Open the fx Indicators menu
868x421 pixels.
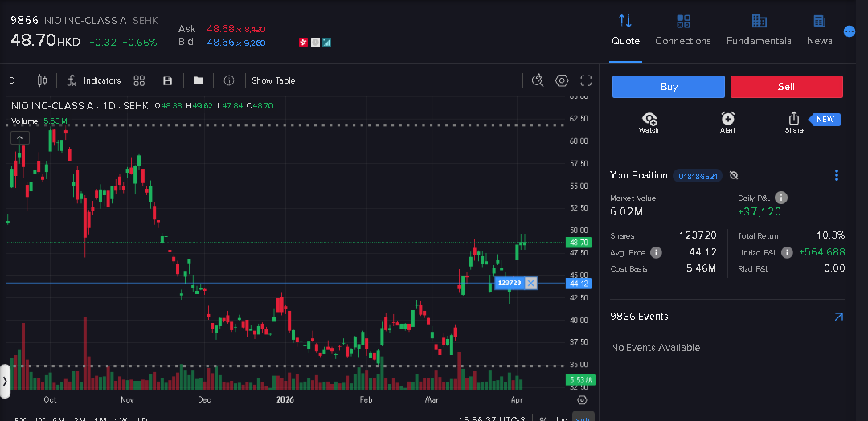click(93, 81)
